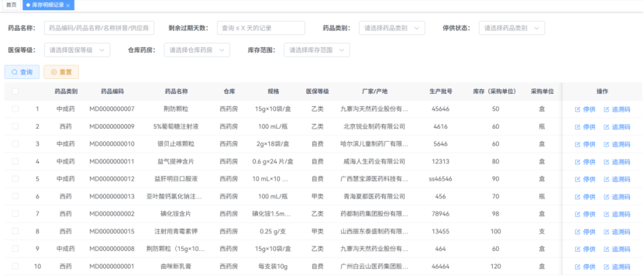
Task: Click 追溯码 icon for 曲咪新乳膏 row
Action: tap(606, 267)
